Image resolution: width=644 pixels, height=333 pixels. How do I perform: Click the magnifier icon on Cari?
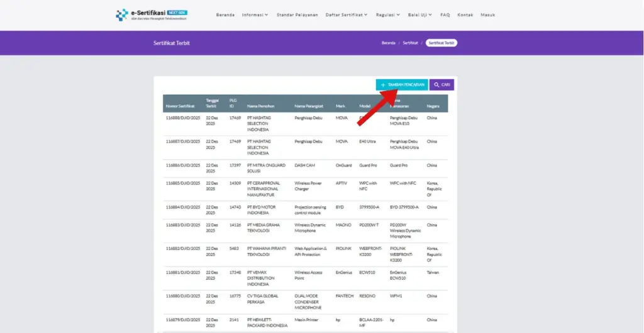(x=436, y=84)
